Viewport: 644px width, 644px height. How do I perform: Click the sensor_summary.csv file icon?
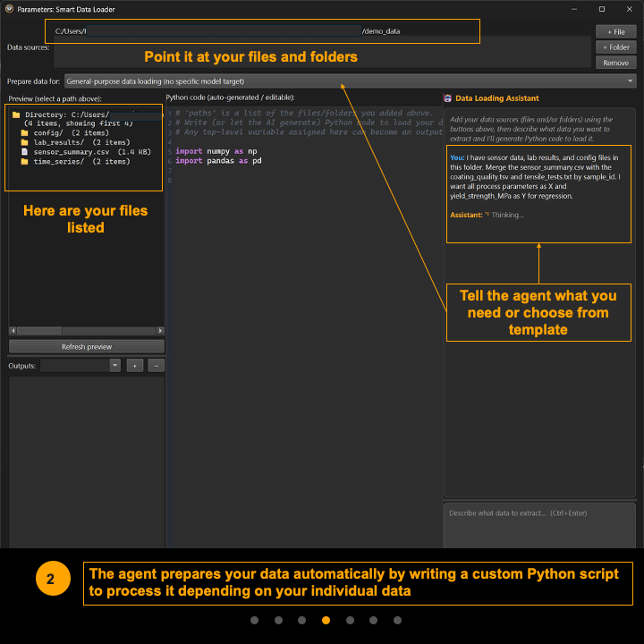(25, 152)
